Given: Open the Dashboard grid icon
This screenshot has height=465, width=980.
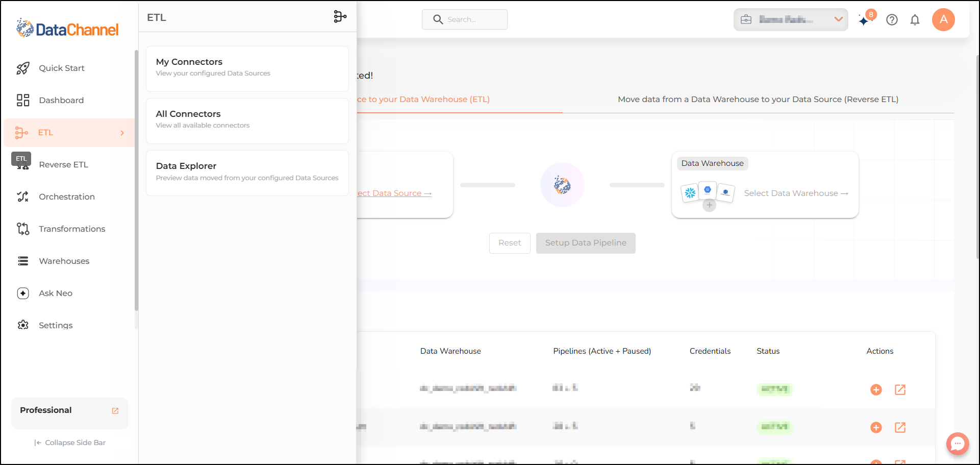Looking at the screenshot, I should (x=23, y=100).
